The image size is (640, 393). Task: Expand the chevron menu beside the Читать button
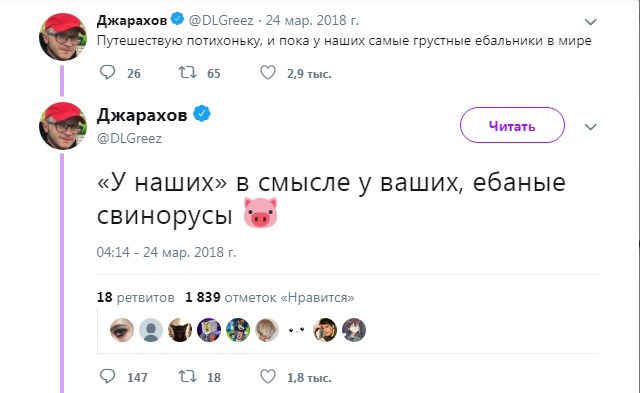tap(591, 127)
